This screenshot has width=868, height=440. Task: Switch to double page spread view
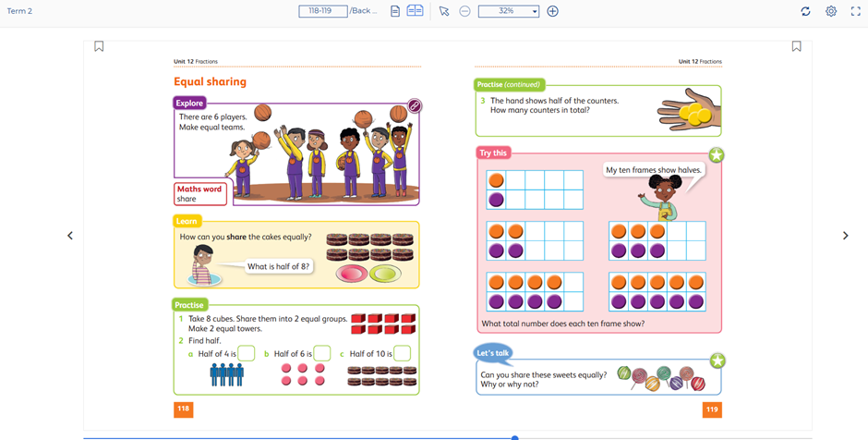(416, 11)
